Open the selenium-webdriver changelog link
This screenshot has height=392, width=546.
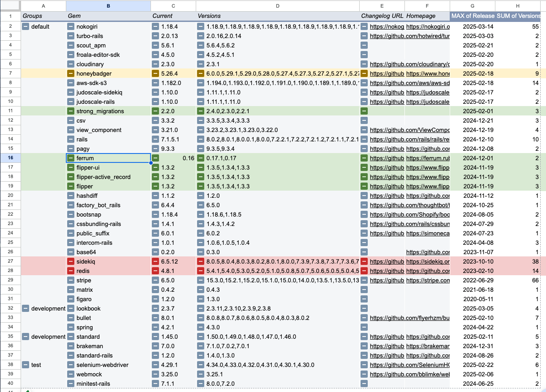[409, 365]
